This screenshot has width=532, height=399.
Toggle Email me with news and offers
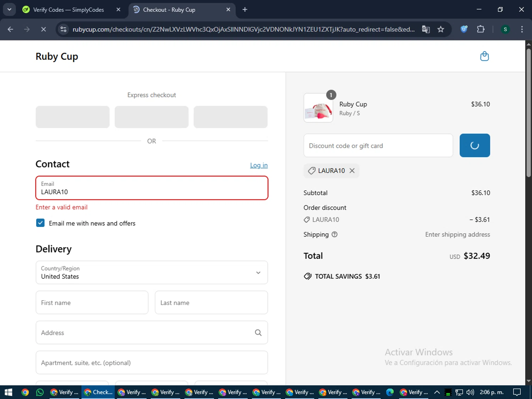pos(40,223)
